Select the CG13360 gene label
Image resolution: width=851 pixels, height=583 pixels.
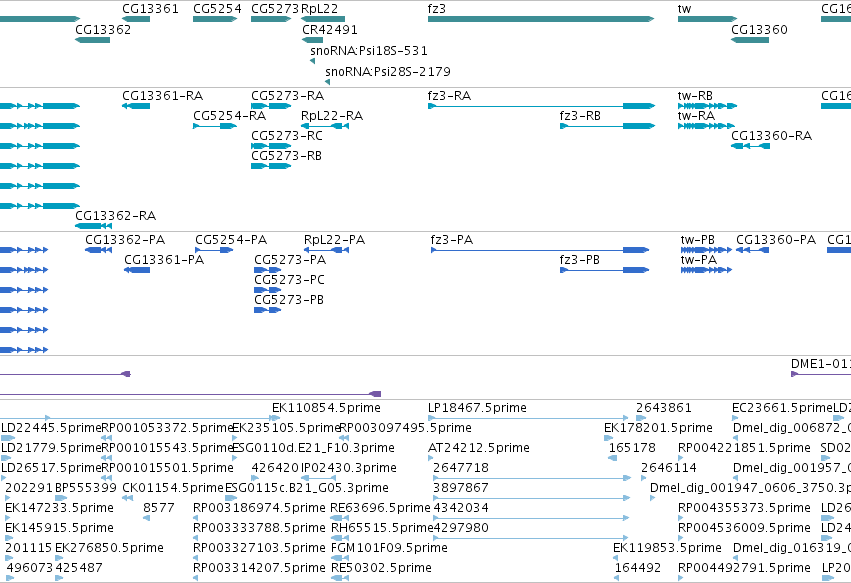[x=759, y=29]
